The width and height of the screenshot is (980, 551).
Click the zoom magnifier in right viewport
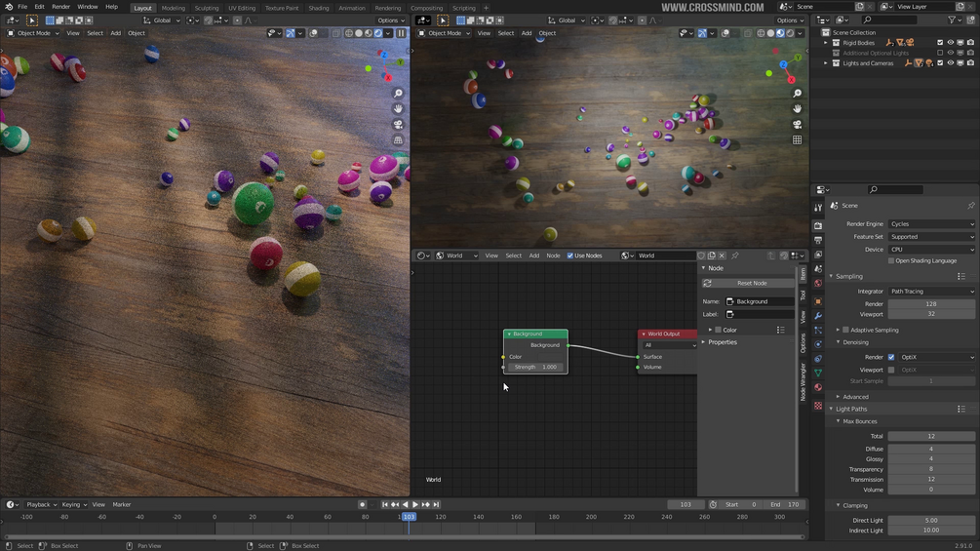click(x=797, y=93)
